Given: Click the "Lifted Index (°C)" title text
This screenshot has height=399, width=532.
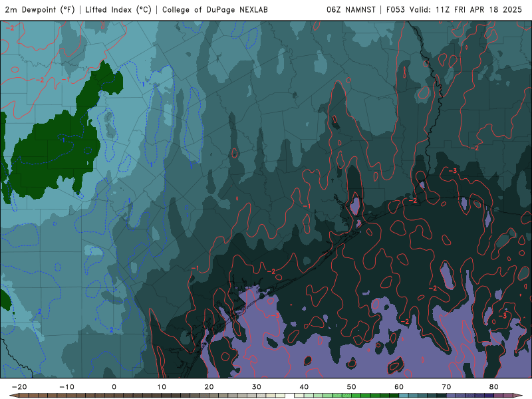Looking at the screenshot, I should tap(118, 9).
